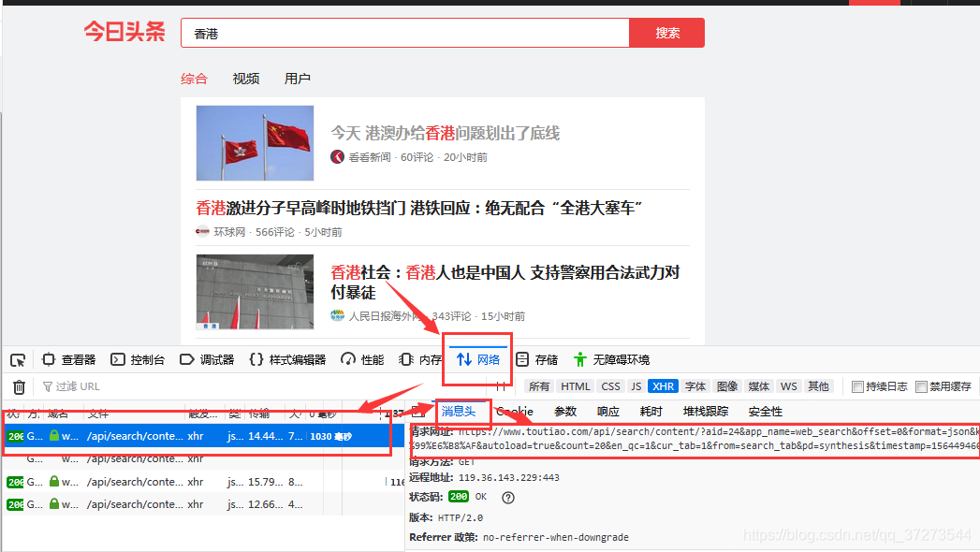This screenshot has height=552, width=980.
Task: Open article about 港铁回应 全港大塞车
Action: pos(419,208)
